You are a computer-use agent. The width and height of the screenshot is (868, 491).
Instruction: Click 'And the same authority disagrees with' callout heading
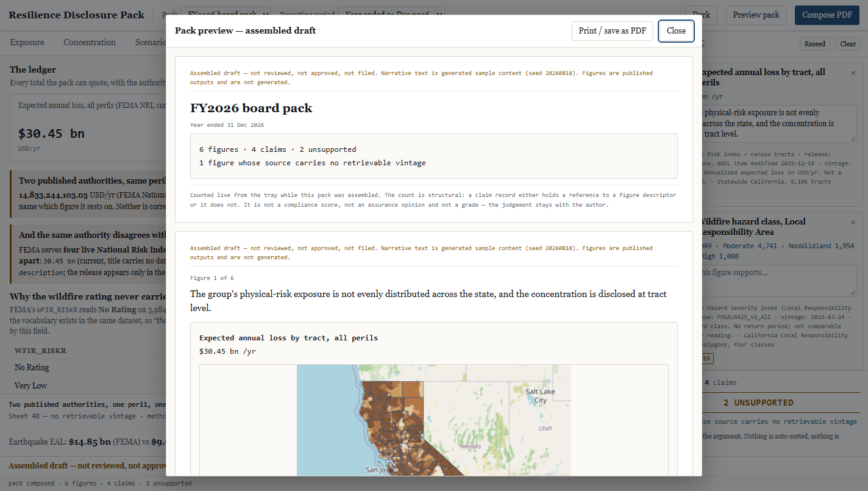click(x=92, y=235)
